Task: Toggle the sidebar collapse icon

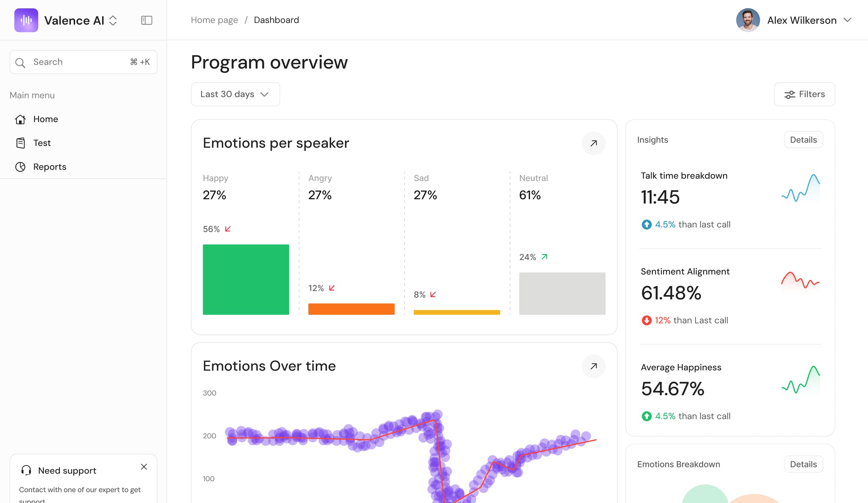Action: [x=146, y=20]
